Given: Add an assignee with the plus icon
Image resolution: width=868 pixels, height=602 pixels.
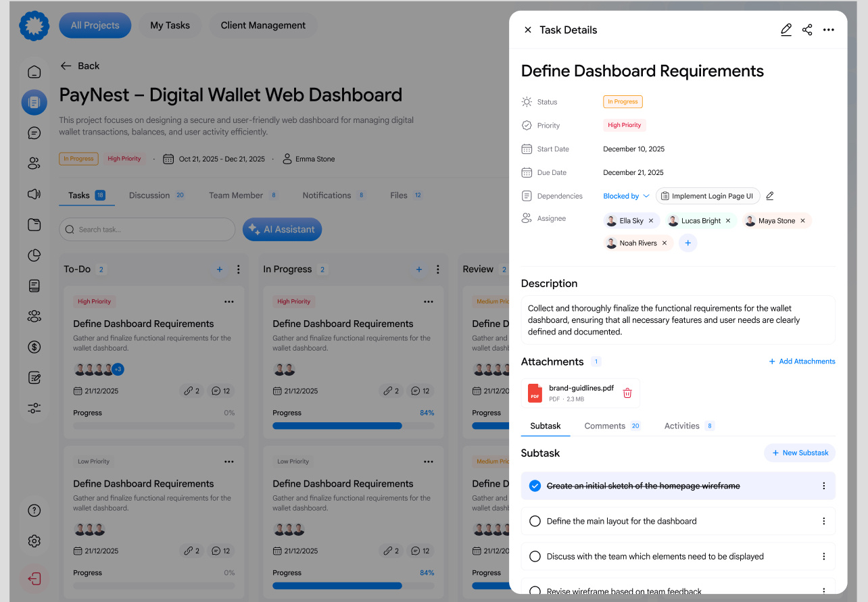Looking at the screenshot, I should click(688, 243).
